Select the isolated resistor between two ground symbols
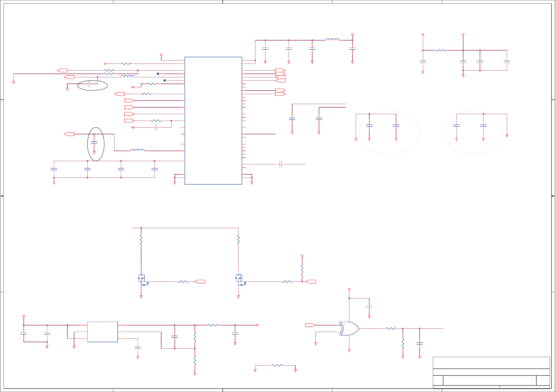 tap(277, 365)
